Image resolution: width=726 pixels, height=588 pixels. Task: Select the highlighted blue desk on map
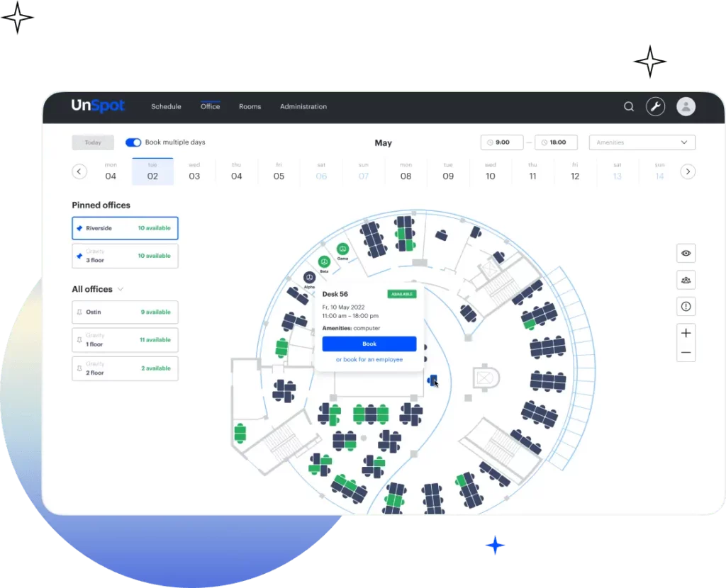point(432,380)
